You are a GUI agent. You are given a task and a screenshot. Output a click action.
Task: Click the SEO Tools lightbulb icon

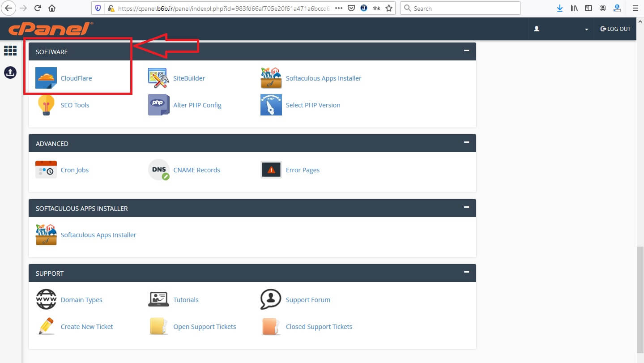46,105
